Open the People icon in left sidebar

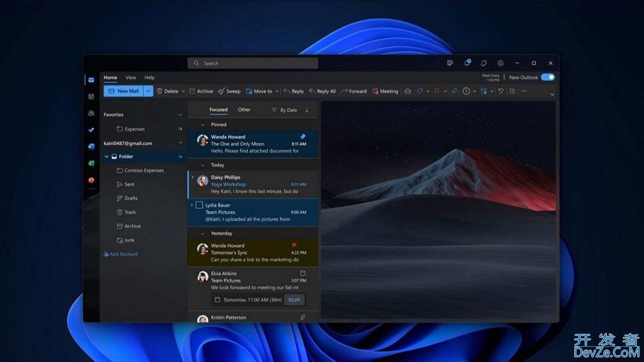click(91, 114)
